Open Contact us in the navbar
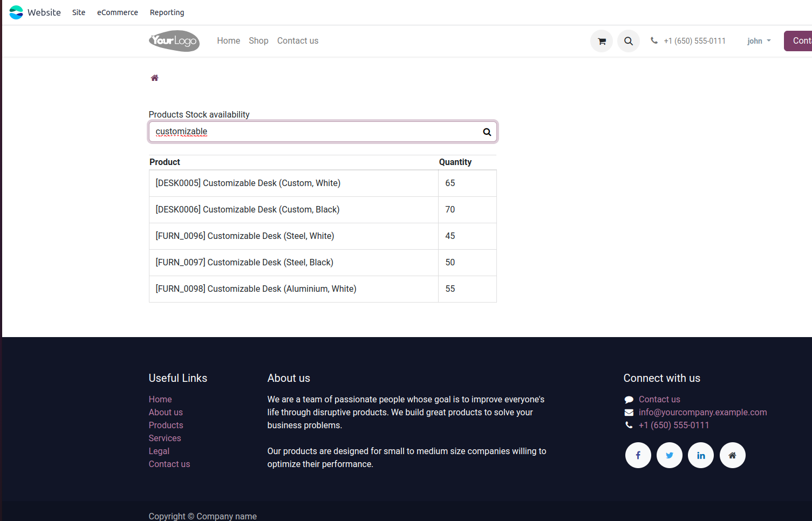The width and height of the screenshot is (812, 521). pyautogui.click(x=298, y=41)
